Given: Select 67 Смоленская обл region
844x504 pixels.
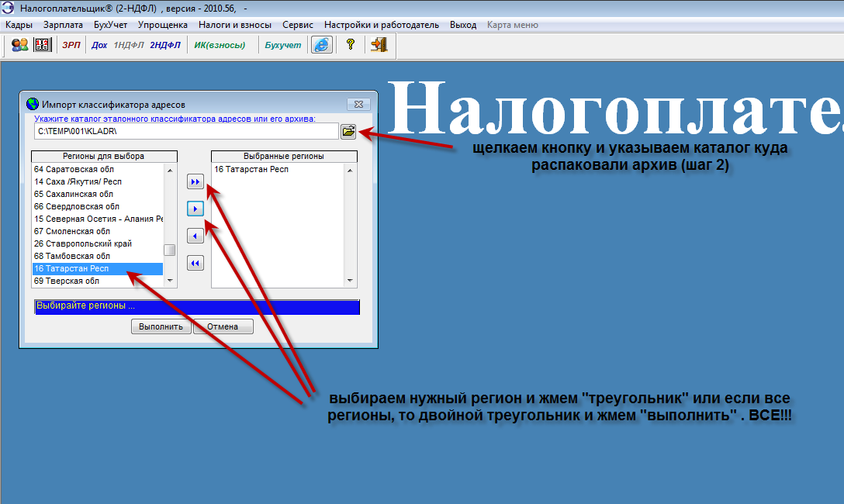Looking at the screenshot, I should click(98, 231).
